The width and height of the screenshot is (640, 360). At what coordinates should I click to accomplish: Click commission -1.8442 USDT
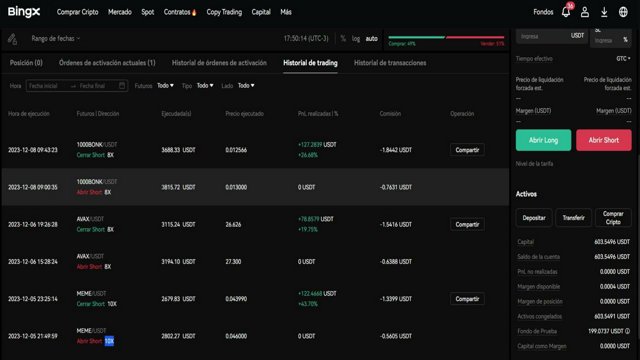[396, 150]
